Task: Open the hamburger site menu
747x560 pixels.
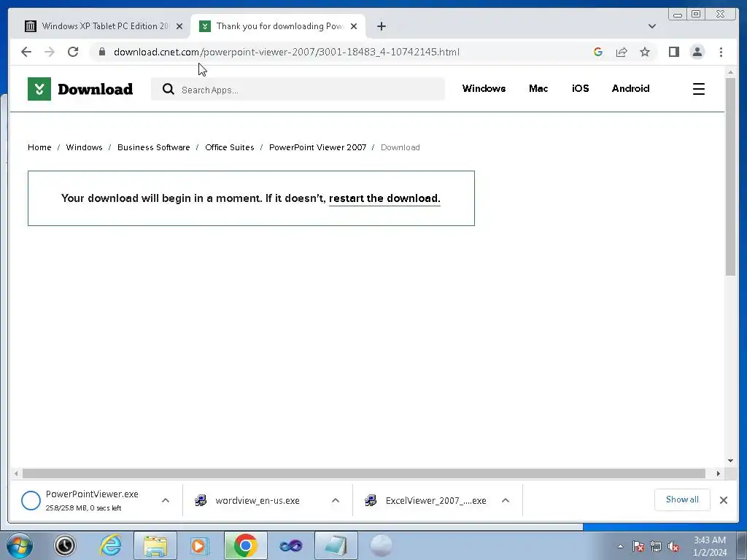Action: pyautogui.click(x=698, y=89)
